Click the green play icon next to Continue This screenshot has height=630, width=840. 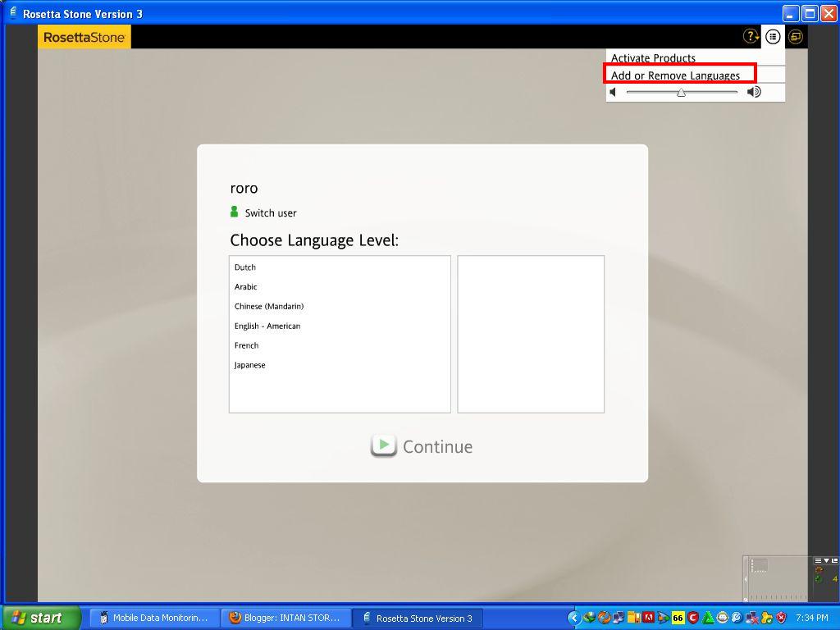tap(383, 445)
